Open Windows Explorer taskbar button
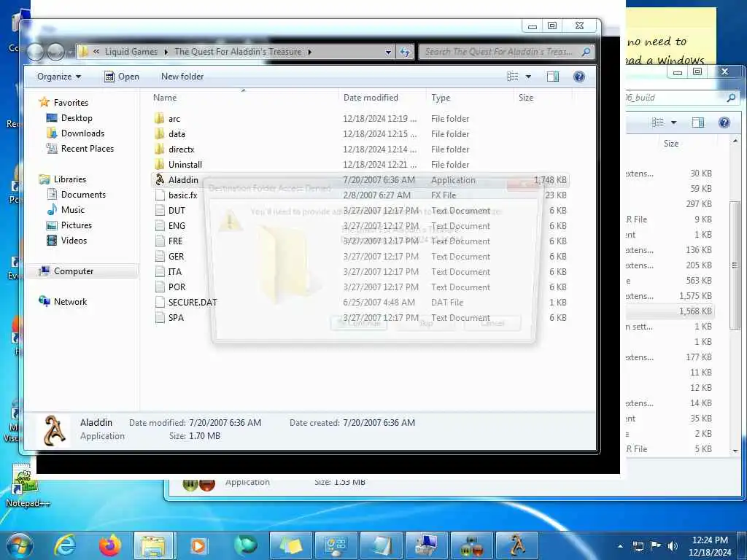The height and width of the screenshot is (560, 747). pos(155,545)
